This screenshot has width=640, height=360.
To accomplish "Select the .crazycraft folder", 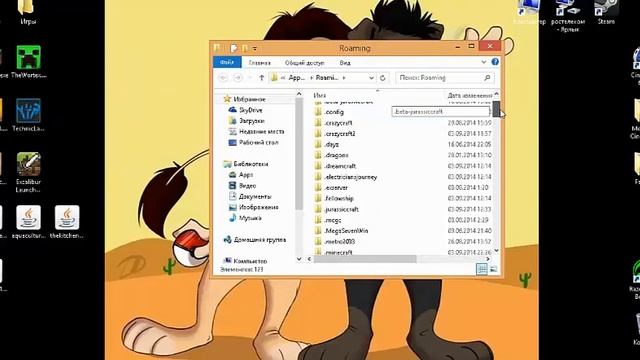I will pyautogui.click(x=338, y=123).
